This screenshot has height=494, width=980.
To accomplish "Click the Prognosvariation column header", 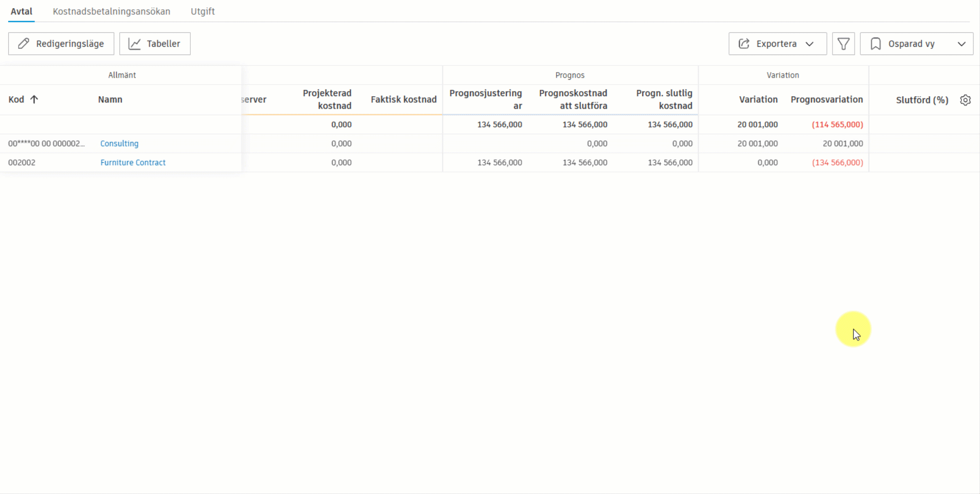I will [826, 99].
